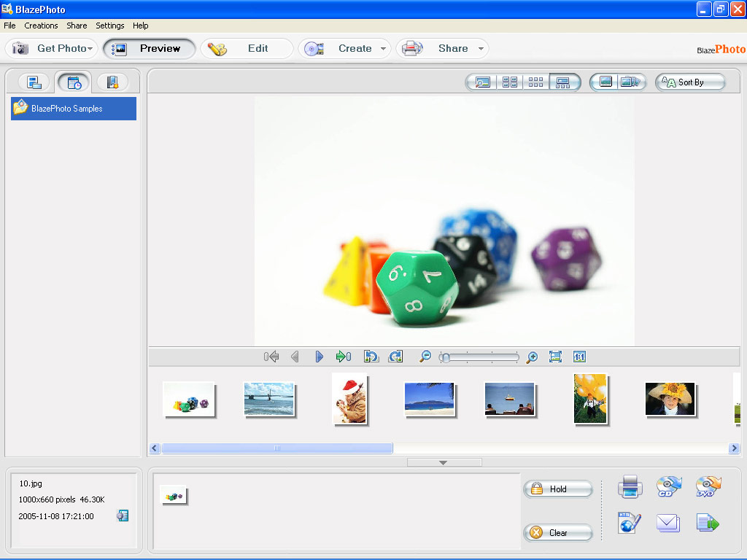Viewport: 747px width, 560px height.
Task: Select the filmstrip preview view mode
Action: (562, 82)
